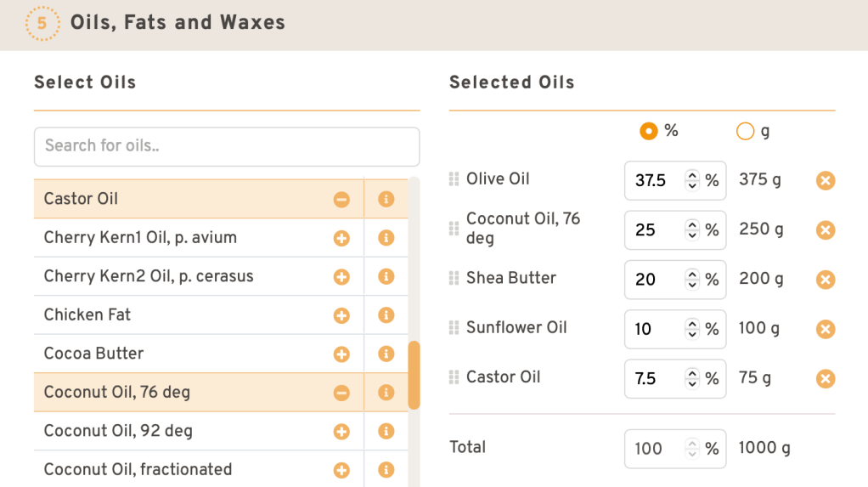This screenshot has width=868, height=487.
Task: Adjust Olive Oil percentage stepper arrows
Action: click(x=692, y=180)
